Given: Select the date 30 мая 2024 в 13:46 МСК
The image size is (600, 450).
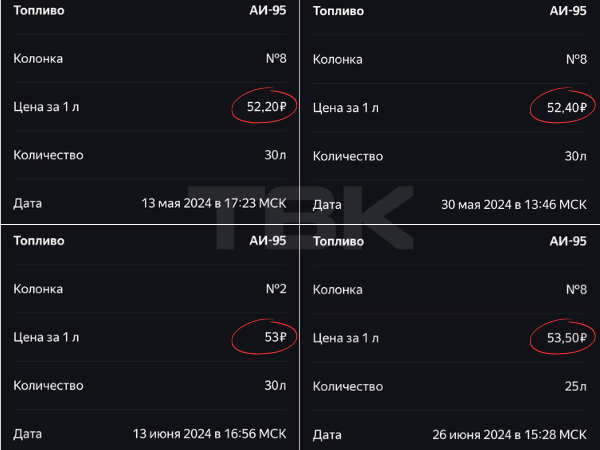Looking at the screenshot, I should coord(514,204).
